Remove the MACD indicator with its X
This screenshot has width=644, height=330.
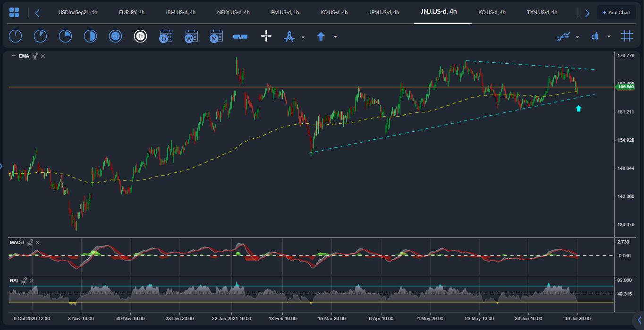tap(38, 243)
